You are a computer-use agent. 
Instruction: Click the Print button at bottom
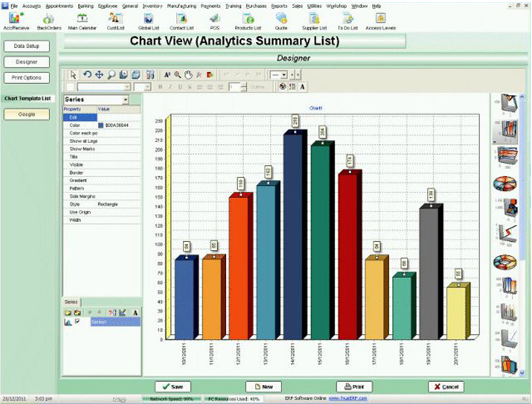pos(354,386)
